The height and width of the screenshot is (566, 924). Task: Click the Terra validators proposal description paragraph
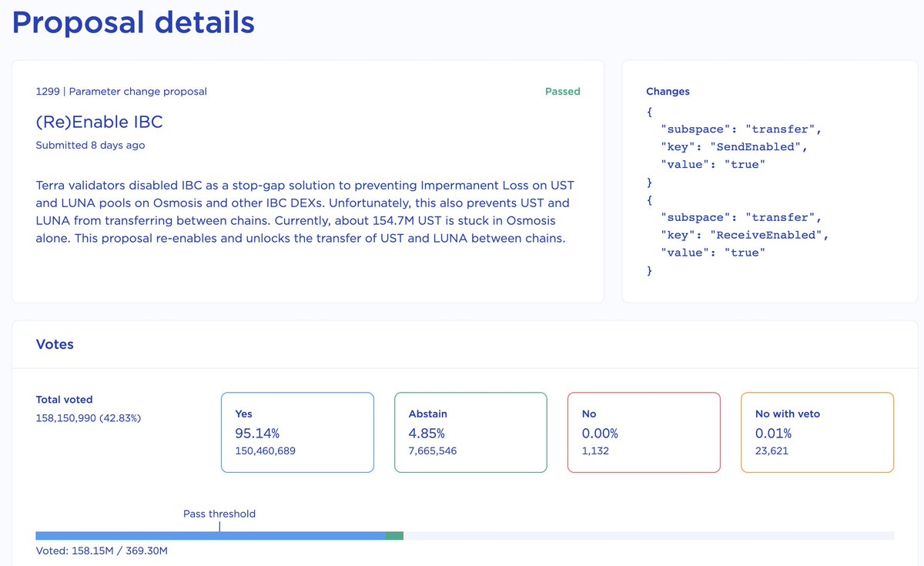306,212
